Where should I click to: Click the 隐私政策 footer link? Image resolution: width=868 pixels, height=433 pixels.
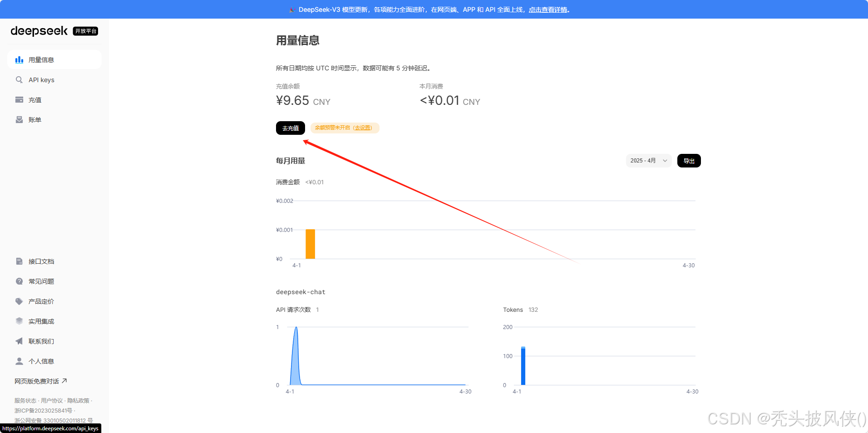(x=79, y=401)
